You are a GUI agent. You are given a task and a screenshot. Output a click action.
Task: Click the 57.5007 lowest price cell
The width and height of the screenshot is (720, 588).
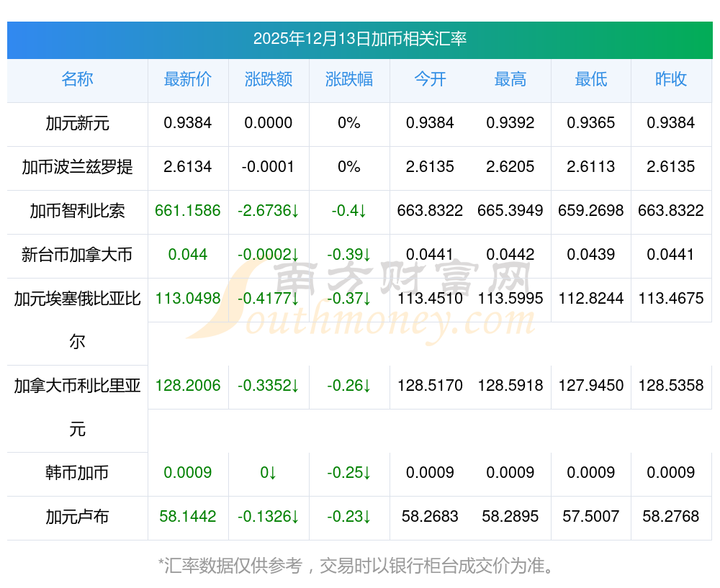pyautogui.click(x=591, y=517)
